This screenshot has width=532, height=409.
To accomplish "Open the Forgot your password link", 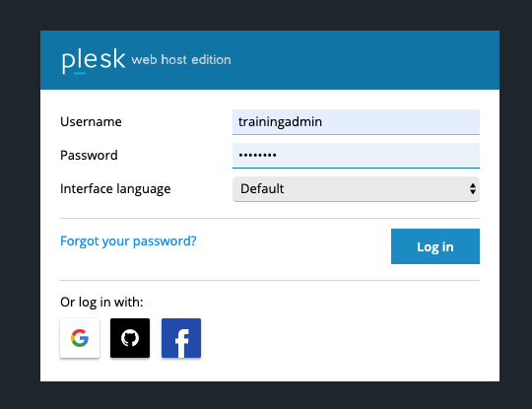I will click(x=128, y=241).
